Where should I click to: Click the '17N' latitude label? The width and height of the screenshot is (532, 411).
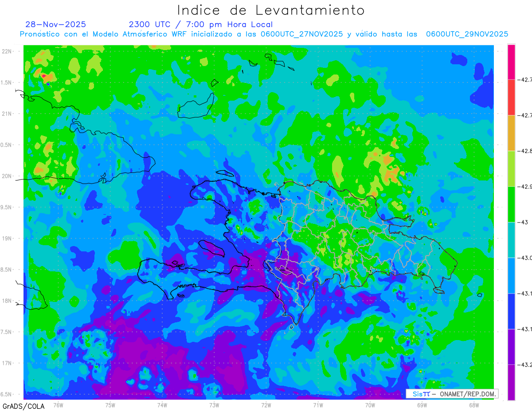(7, 363)
